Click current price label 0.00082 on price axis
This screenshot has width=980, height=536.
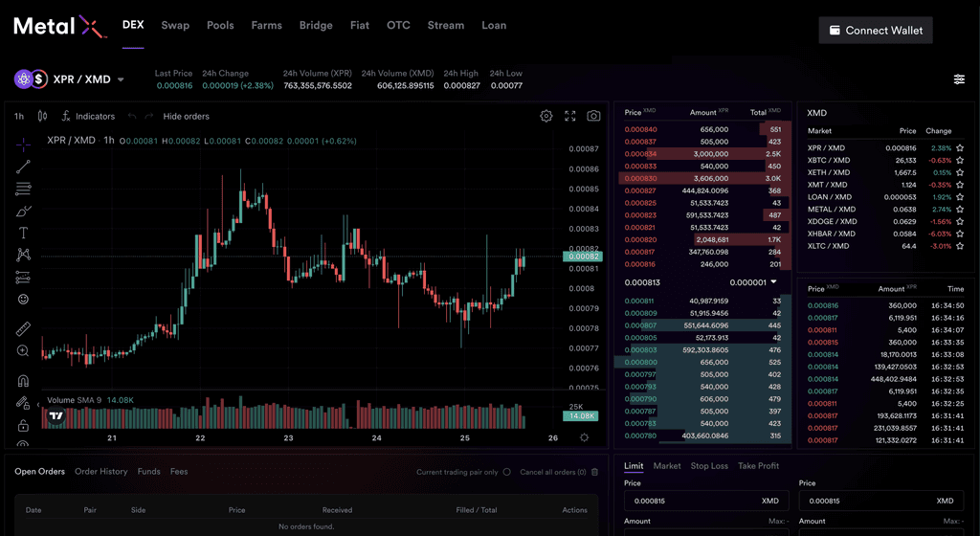point(581,257)
